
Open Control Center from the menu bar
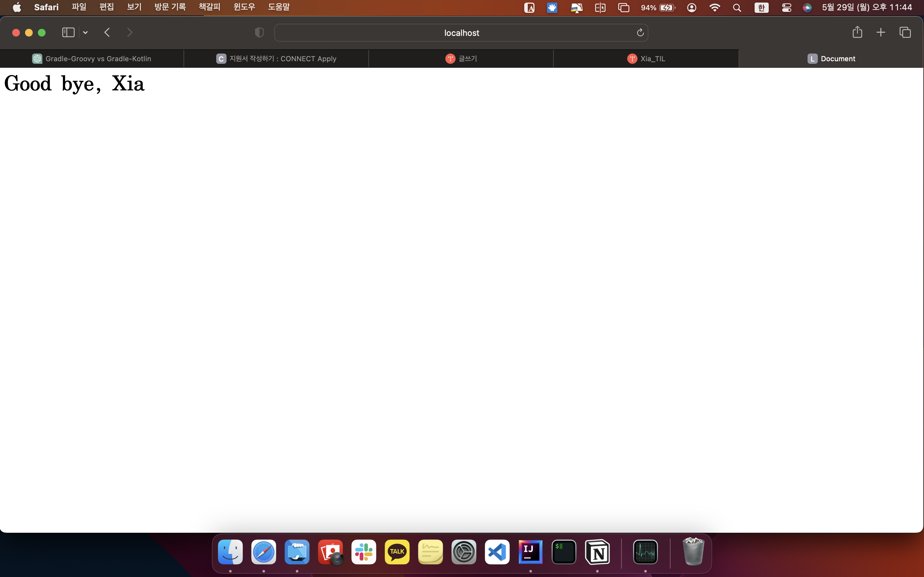[x=786, y=8]
